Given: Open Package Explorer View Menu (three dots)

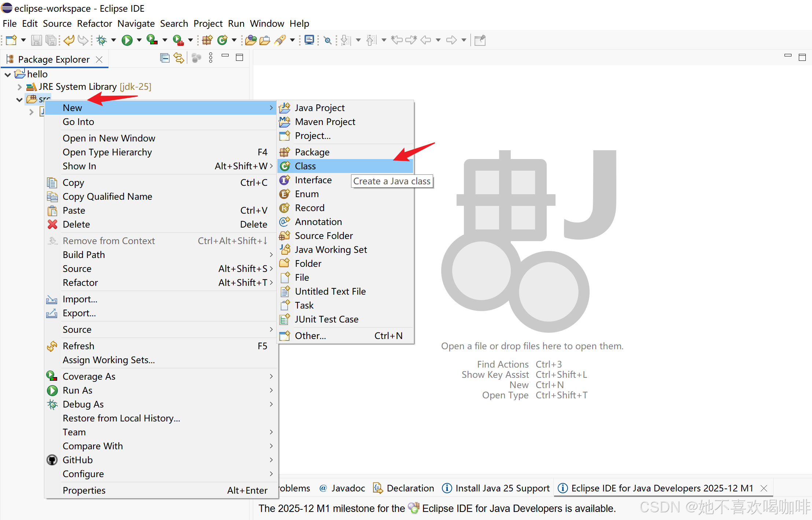Looking at the screenshot, I should click(211, 58).
